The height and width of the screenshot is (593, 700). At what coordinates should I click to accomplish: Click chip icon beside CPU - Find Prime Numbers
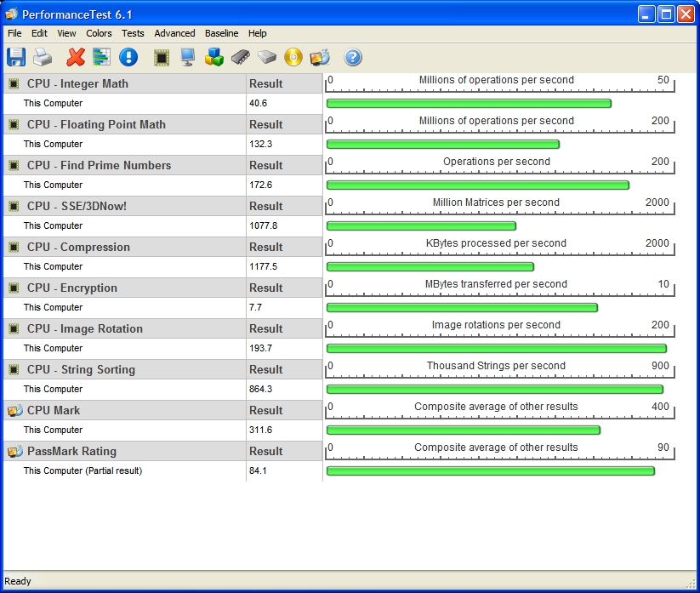14,165
